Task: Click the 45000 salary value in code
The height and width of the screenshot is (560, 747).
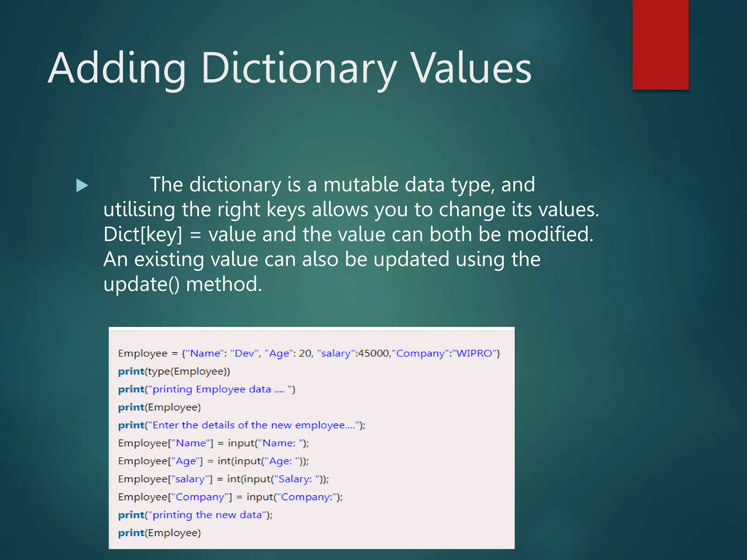Action: (373, 353)
